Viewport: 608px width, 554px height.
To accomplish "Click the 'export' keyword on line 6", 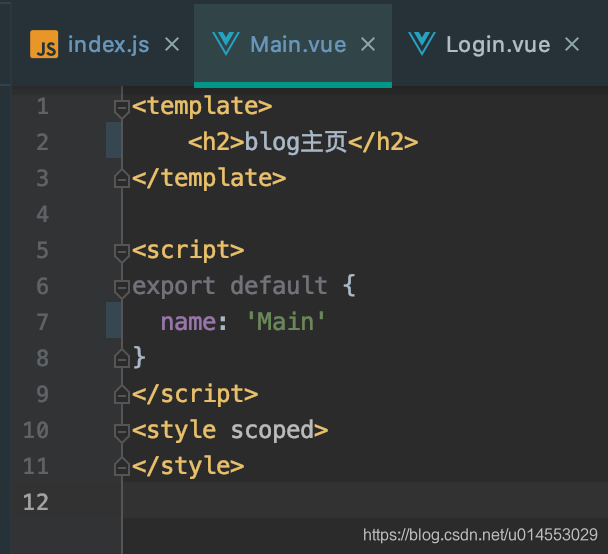I will tap(174, 286).
